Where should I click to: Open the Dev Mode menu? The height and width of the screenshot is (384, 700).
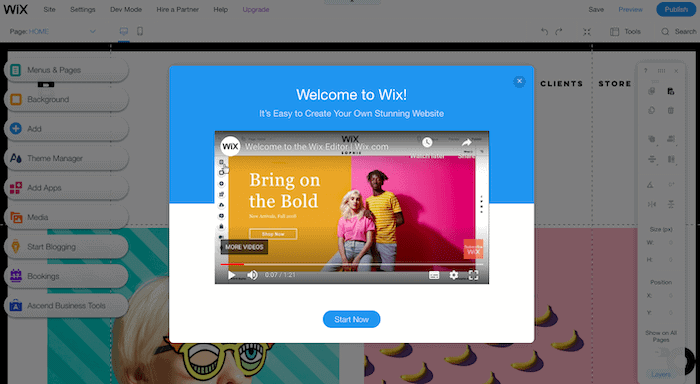point(126,9)
